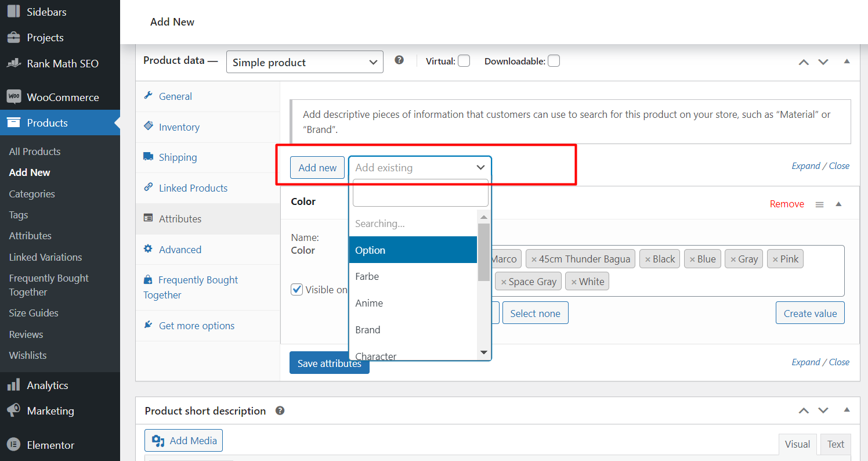Screen dimensions: 868x461
Task: Click the Elementor logo icon
Action: [14, 445]
